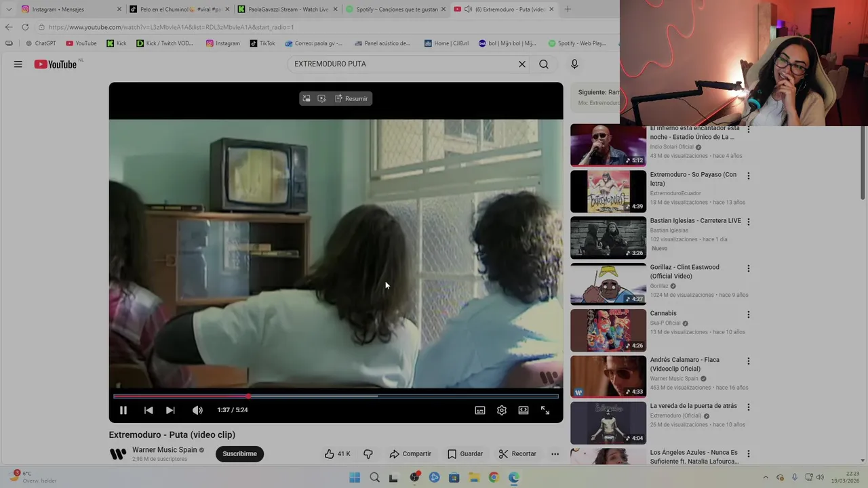This screenshot has height=488, width=868.
Task: Seek on the red video progress bar
Action: (336, 396)
